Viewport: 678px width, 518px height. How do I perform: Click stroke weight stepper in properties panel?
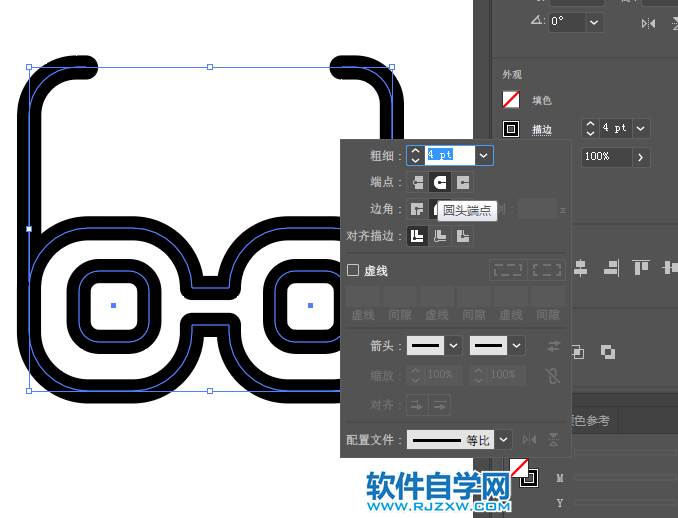(x=590, y=128)
